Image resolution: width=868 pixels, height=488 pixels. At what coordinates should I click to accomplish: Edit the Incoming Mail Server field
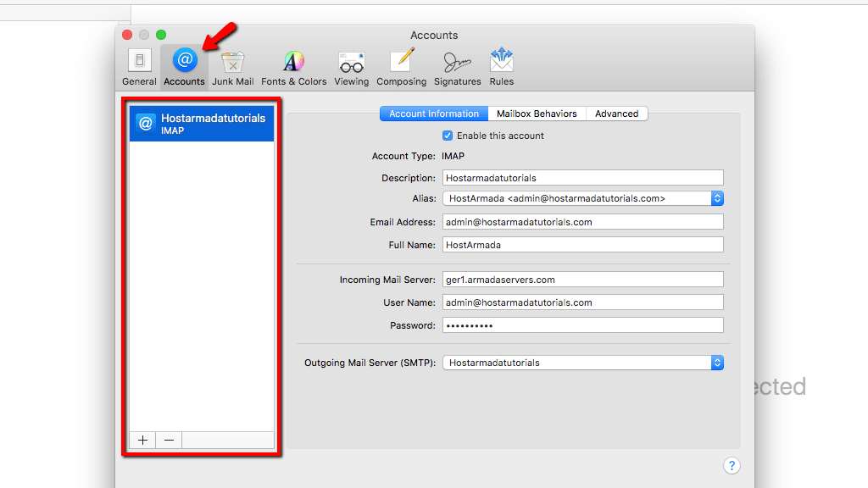[583, 280]
